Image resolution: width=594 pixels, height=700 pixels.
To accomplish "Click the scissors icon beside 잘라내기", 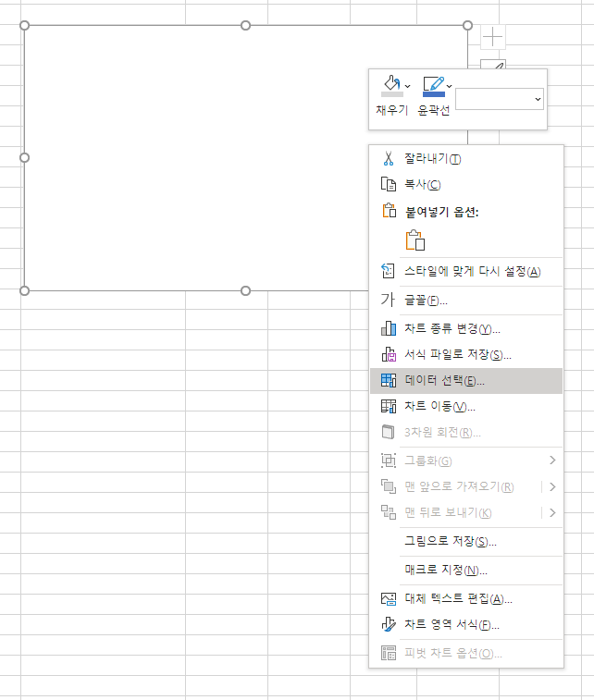I will click(x=389, y=158).
